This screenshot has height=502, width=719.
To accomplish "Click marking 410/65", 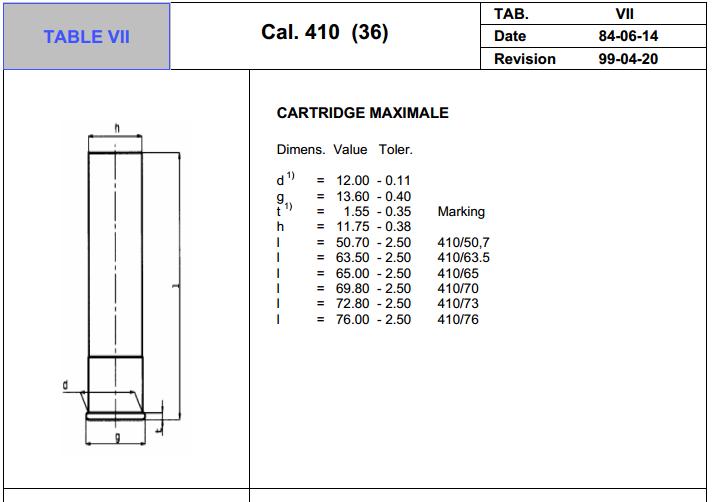I will click(458, 273).
